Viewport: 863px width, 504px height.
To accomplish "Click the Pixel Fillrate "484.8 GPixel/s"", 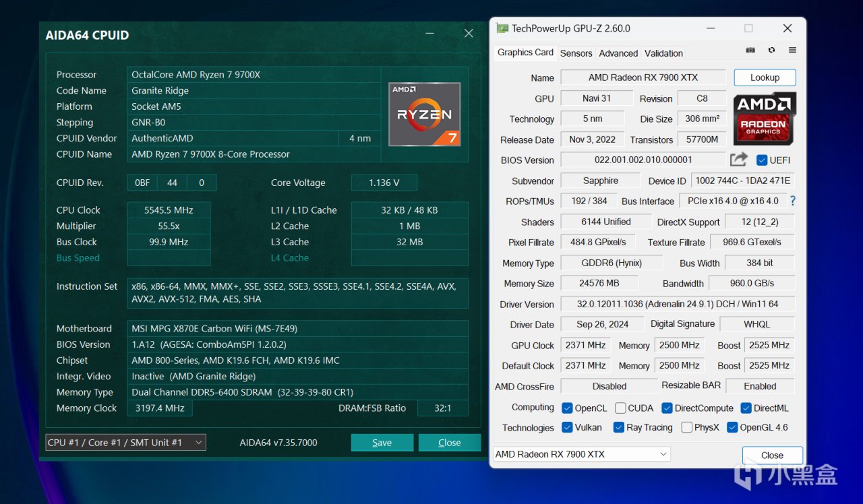I will (597, 242).
